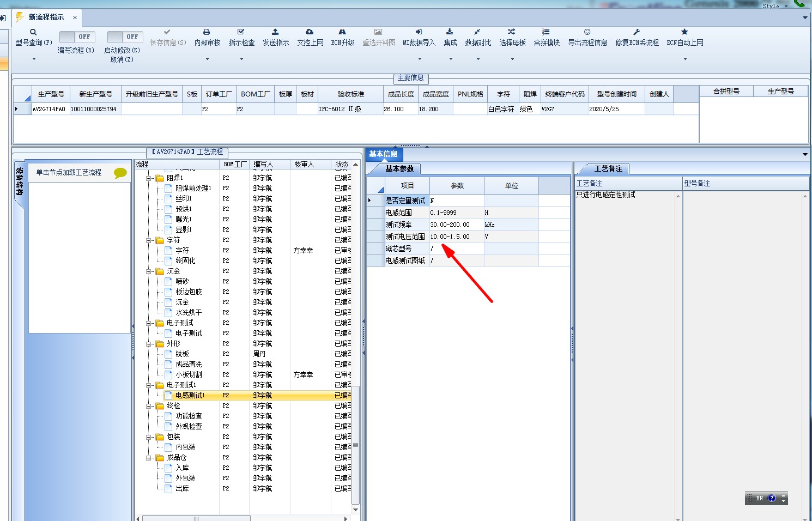Click the 选择母板 shuffle icon
Viewport: 812px width, 521px height.
pos(512,32)
